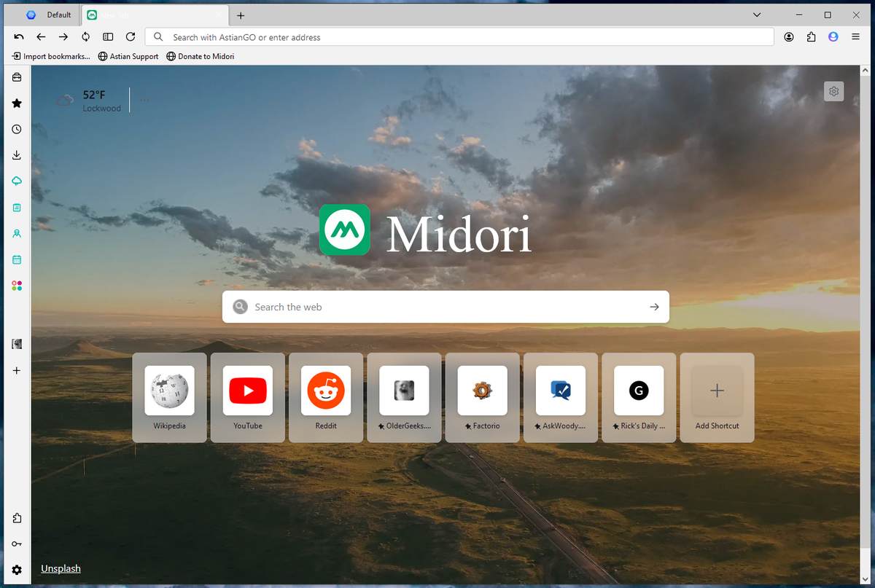Open the teal calendar icon in sidebar
875x588 pixels.
click(x=17, y=259)
